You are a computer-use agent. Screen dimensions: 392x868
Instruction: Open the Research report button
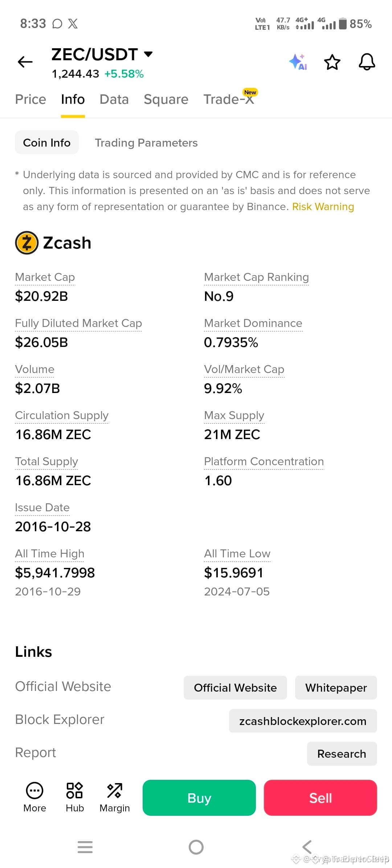[342, 754]
